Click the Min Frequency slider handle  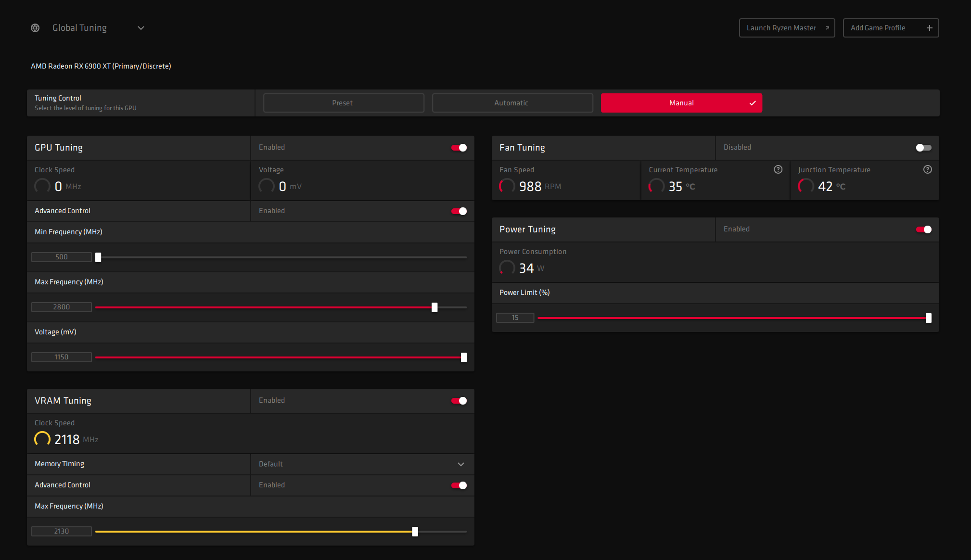98,257
